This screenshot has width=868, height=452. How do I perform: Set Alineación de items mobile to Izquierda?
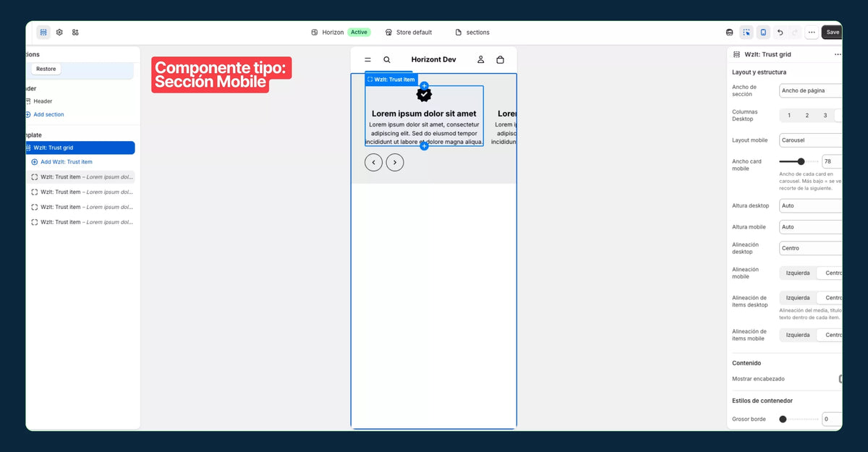[798, 335]
